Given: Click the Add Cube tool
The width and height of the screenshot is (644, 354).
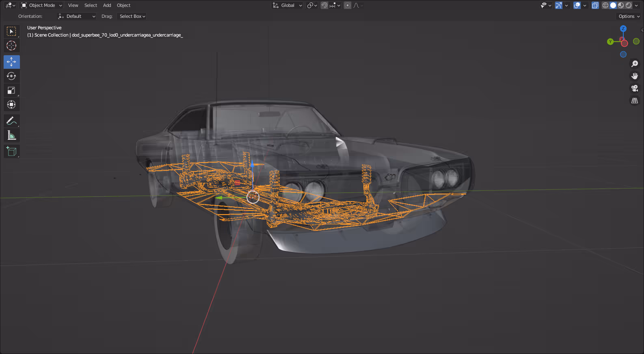Looking at the screenshot, I should 11,151.
